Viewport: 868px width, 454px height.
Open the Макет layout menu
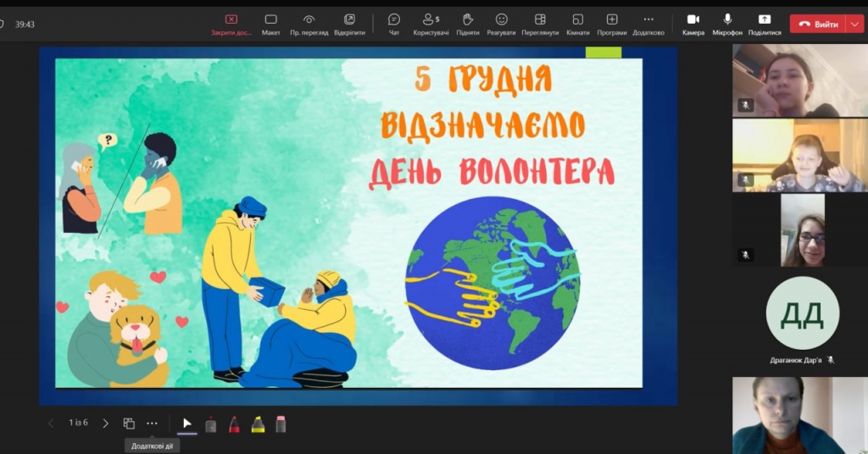point(270,23)
